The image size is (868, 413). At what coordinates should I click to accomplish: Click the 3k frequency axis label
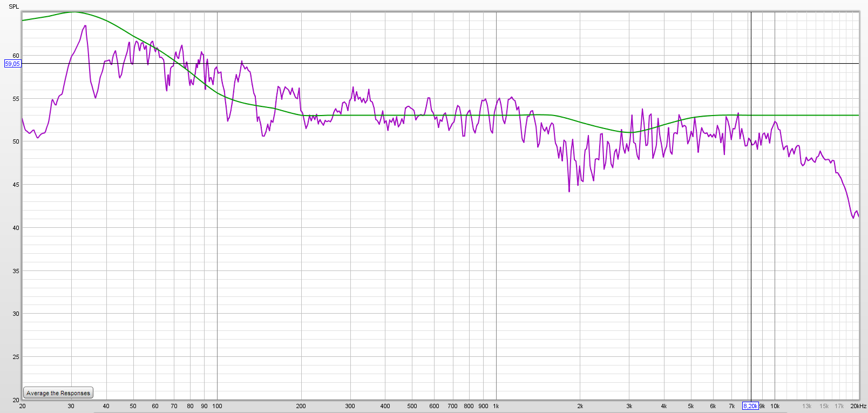629,406
